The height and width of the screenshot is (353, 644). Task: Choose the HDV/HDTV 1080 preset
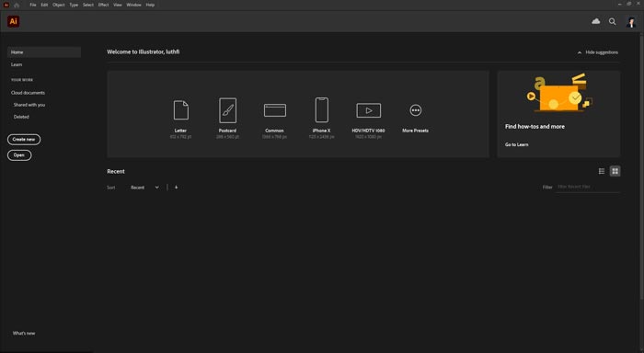pyautogui.click(x=368, y=120)
